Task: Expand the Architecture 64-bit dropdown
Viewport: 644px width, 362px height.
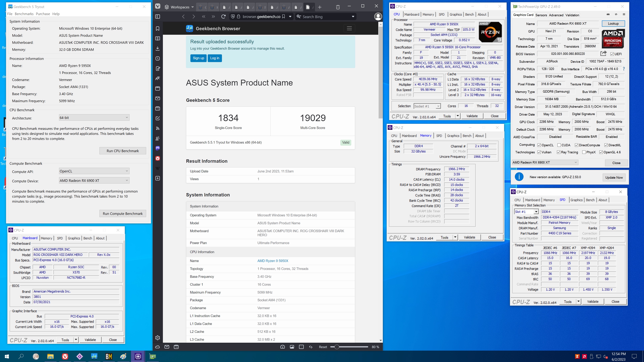Action: click(x=94, y=117)
